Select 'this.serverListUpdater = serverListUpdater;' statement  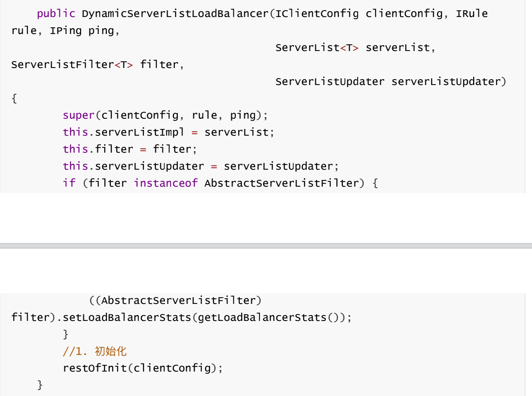[x=201, y=166]
